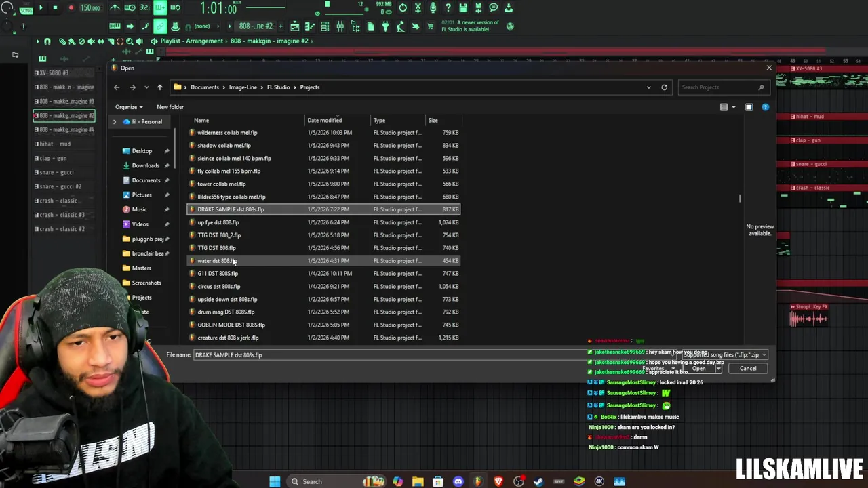The image size is (868, 488).
Task: Open the recent locations dropdown chevron
Action: pyautogui.click(x=146, y=87)
